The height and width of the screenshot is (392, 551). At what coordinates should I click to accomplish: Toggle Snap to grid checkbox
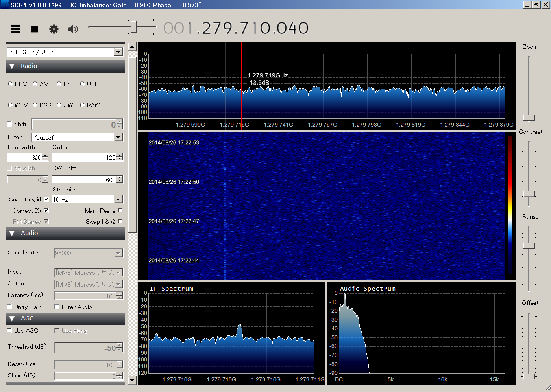[x=46, y=199]
